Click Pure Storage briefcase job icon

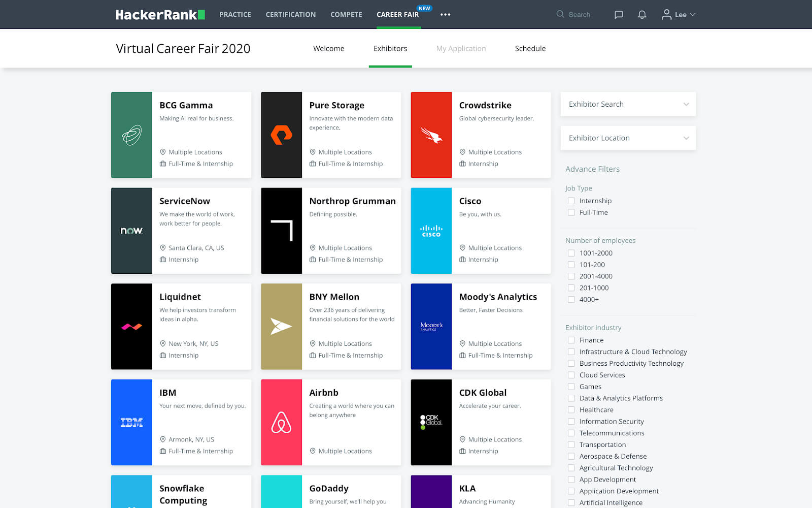[x=313, y=164]
